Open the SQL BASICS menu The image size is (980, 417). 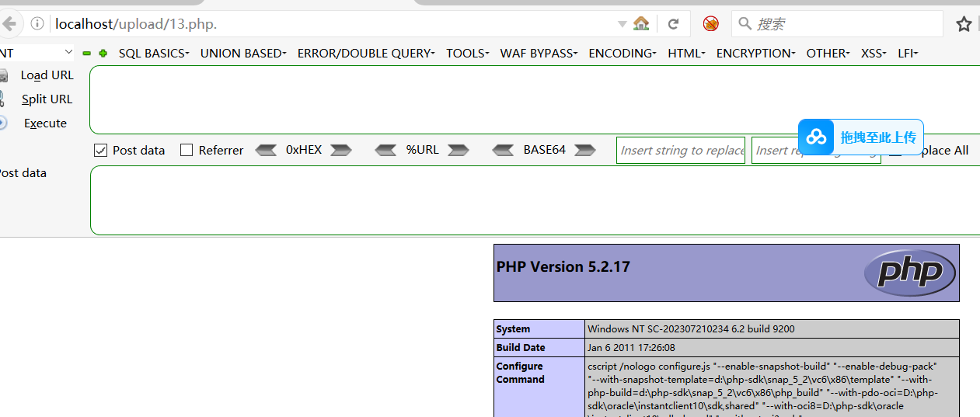coord(154,54)
